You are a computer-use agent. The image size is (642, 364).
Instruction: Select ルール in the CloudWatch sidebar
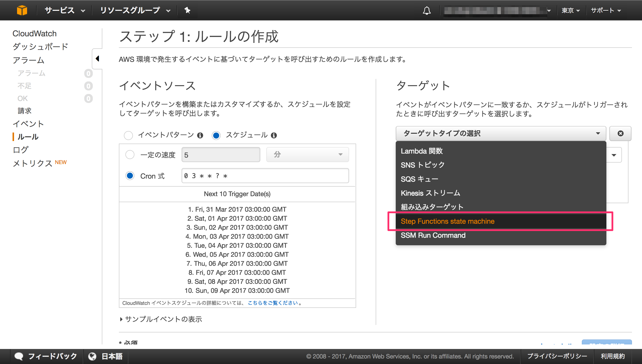(28, 137)
